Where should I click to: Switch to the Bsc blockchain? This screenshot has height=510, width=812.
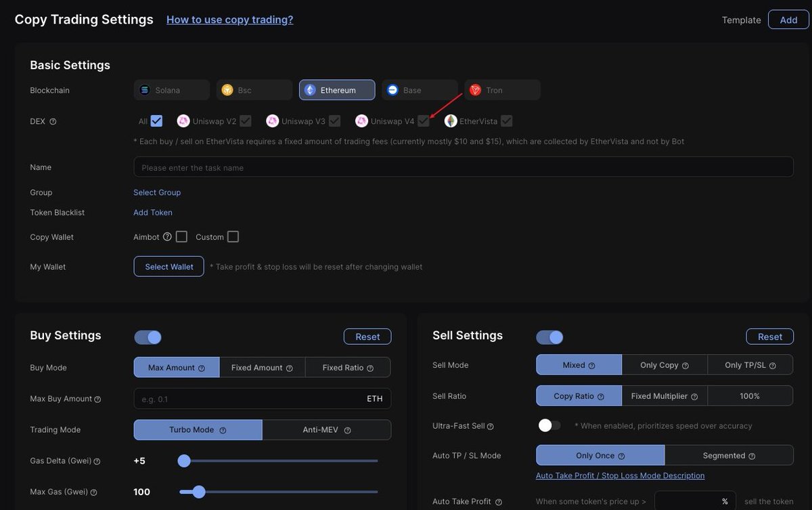tap(254, 89)
